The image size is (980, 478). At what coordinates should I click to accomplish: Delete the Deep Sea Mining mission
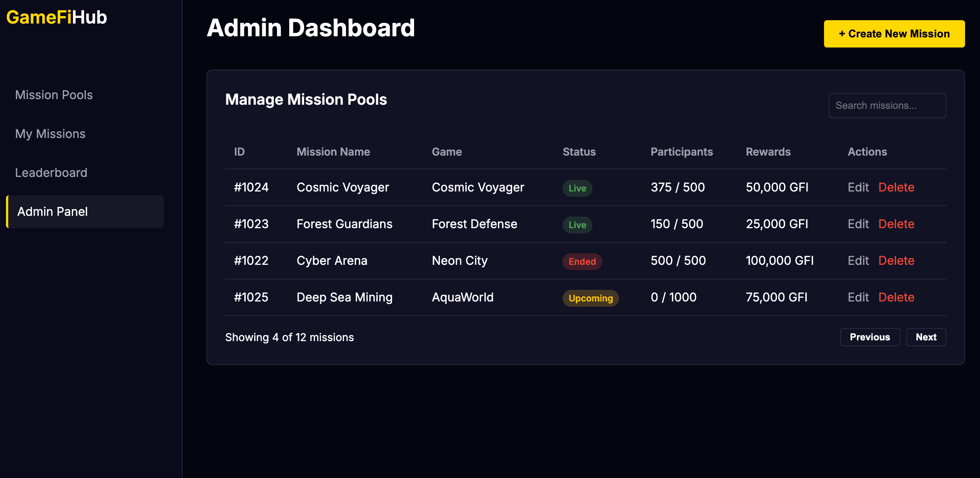pos(896,297)
